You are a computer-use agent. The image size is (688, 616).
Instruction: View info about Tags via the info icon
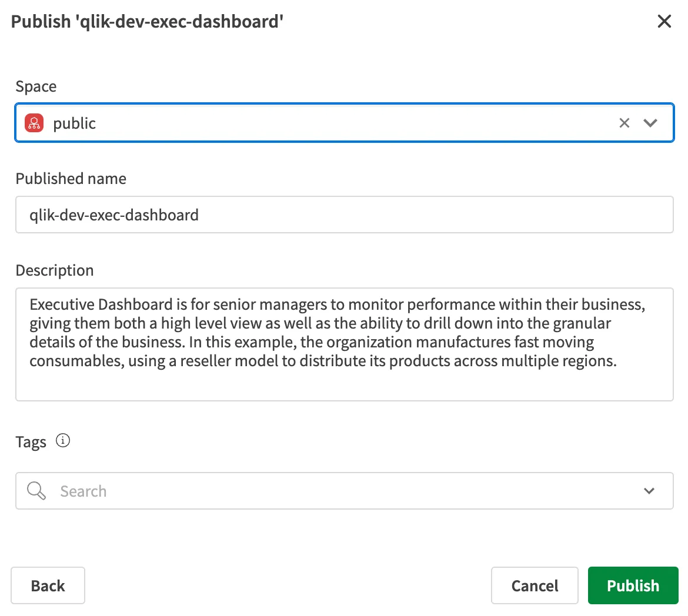(63, 440)
